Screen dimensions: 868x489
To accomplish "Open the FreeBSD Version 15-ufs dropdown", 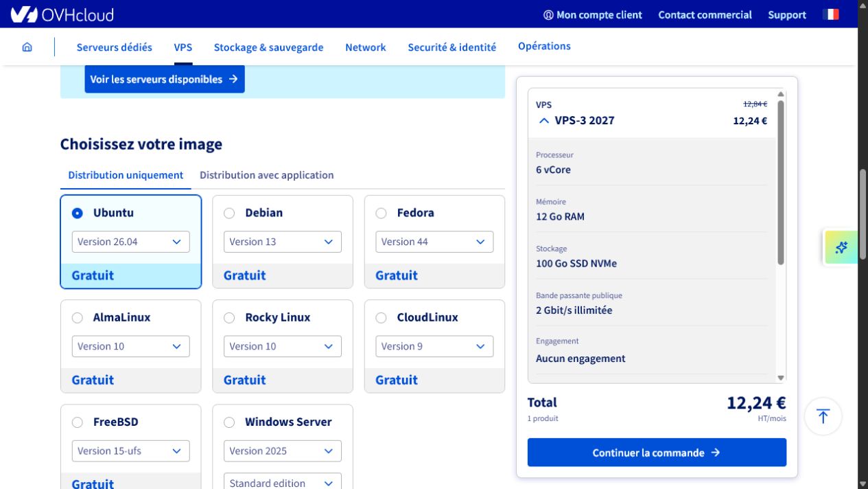I will (x=130, y=451).
